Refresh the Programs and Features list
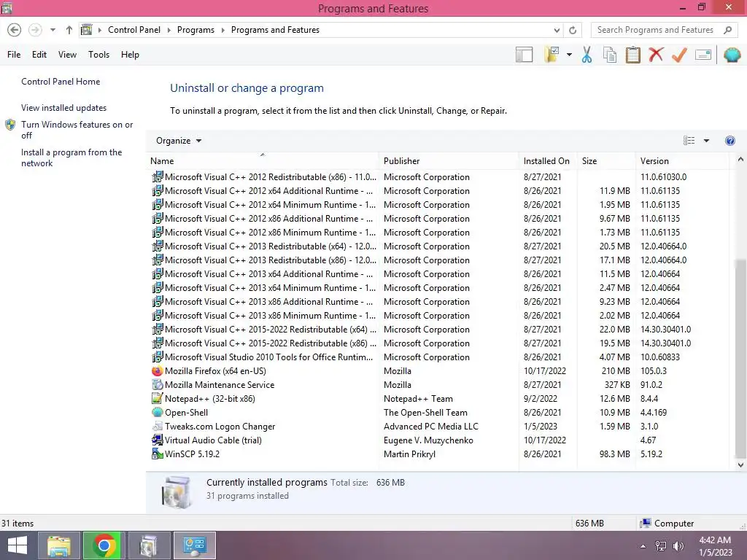This screenshot has width=747, height=560. tap(573, 30)
